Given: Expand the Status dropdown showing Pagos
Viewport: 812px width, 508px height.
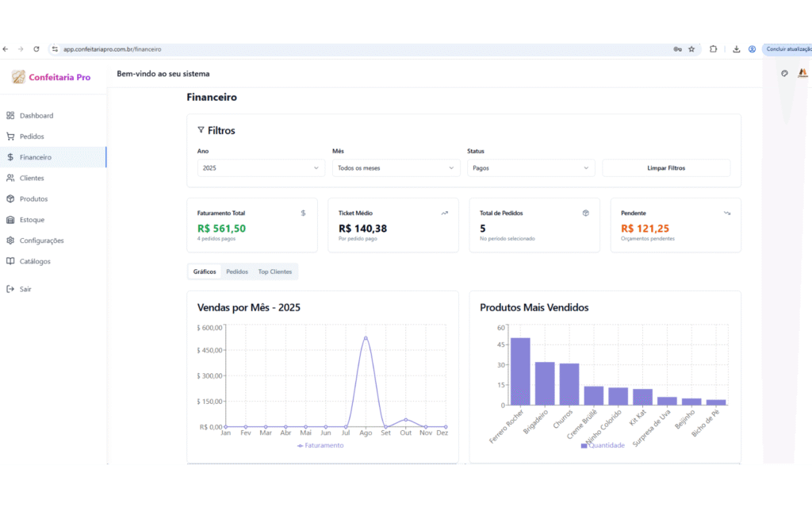Looking at the screenshot, I should 530,168.
